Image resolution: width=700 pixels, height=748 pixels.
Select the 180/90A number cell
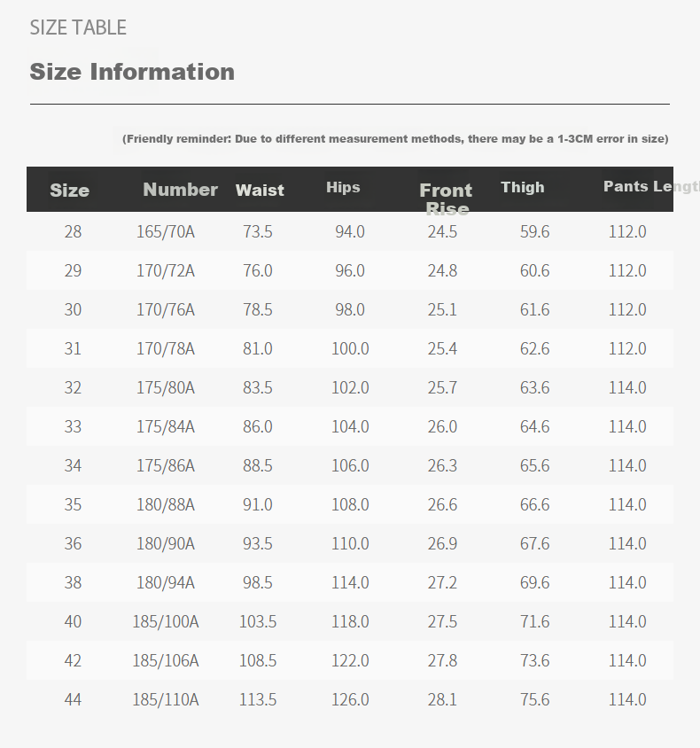pyautogui.click(x=166, y=544)
